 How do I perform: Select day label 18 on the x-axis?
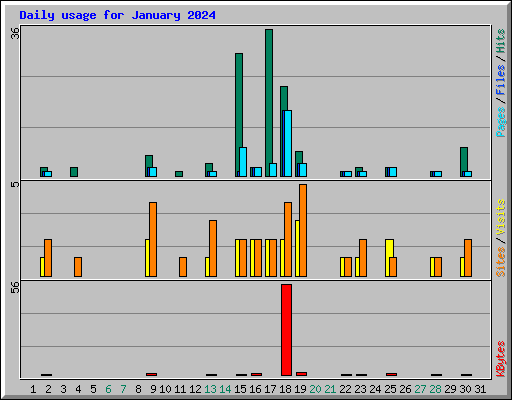(285, 389)
